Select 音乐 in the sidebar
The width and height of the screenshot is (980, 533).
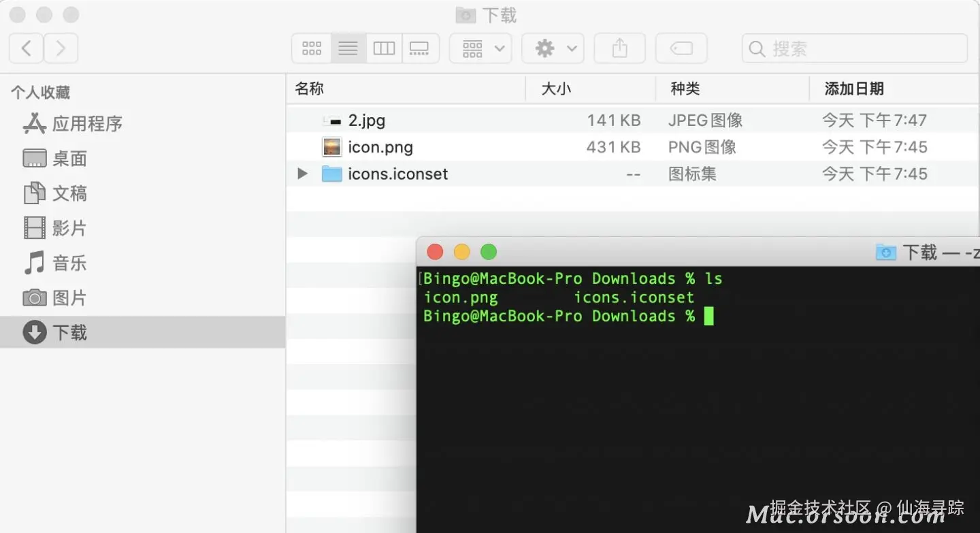pyautogui.click(x=54, y=263)
